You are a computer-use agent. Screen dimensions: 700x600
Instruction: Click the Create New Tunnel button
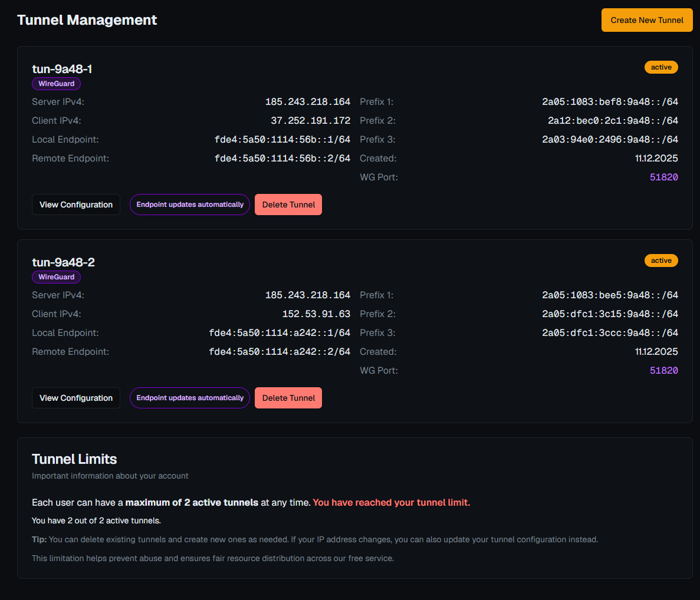[646, 20]
